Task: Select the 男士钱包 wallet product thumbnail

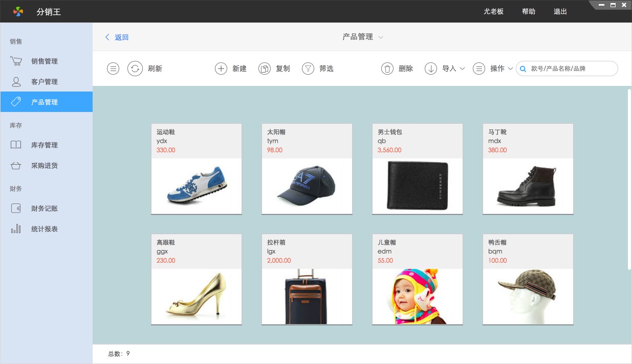Action: pos(418,186)
